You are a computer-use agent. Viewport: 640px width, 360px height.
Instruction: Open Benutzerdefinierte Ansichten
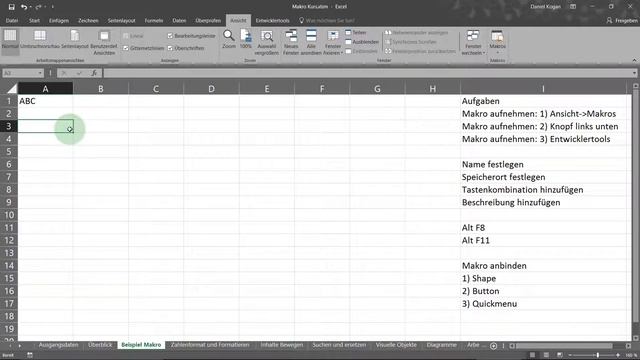coord(104,42)
